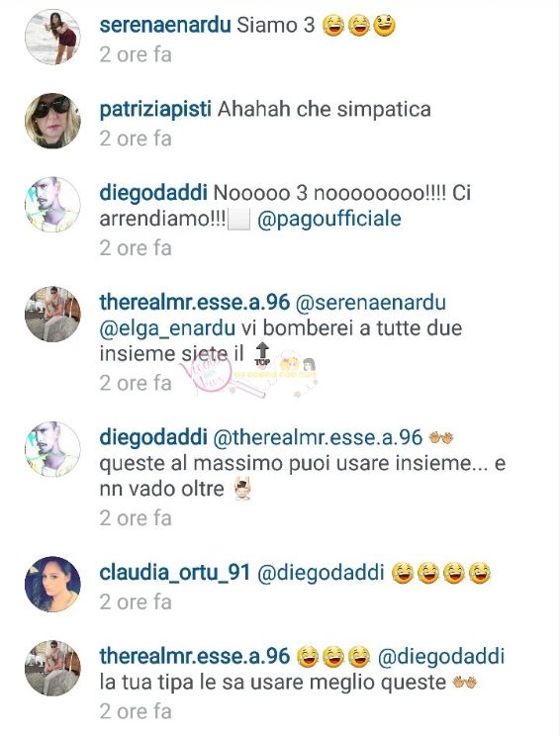Tap therealmr.esse.a.96 avatar on the last comment
The height and width of the screenshot is (736, 560).
point(52,669)
